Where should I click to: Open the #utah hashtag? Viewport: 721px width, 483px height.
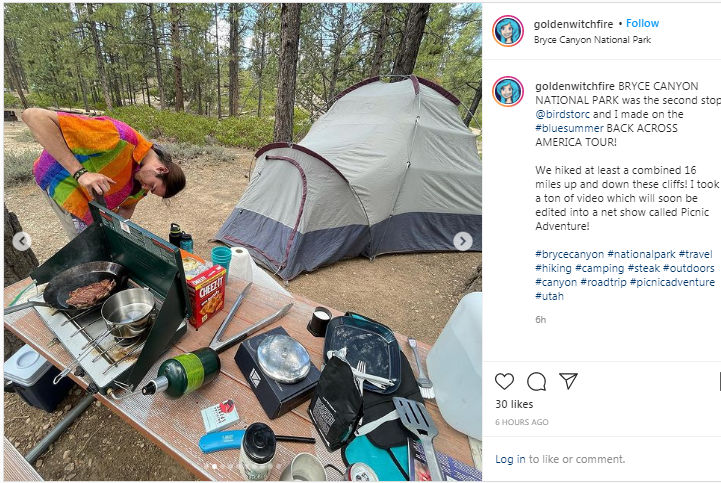pyautogui.click(x=549, y=296)
